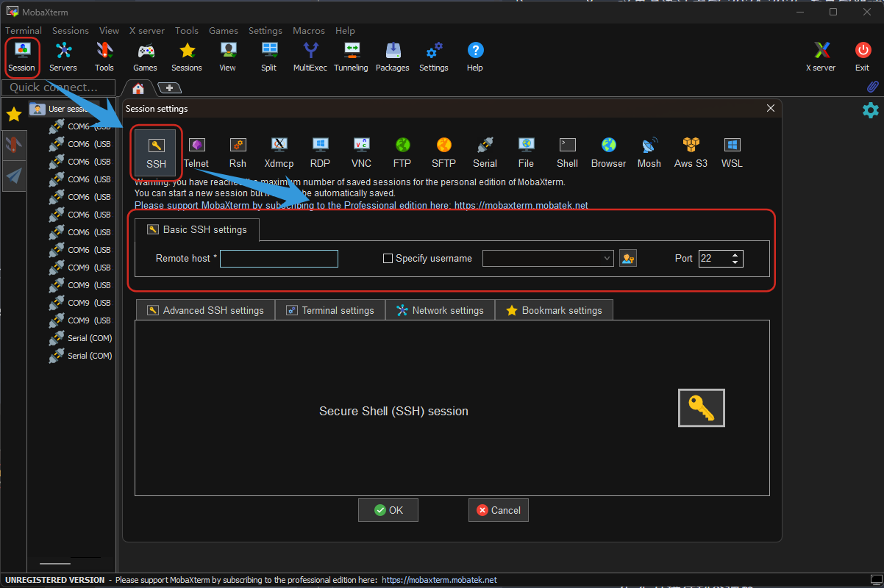Open the Help toolbar icon
This screenshot has width=884, height=588.
(475, 57)
